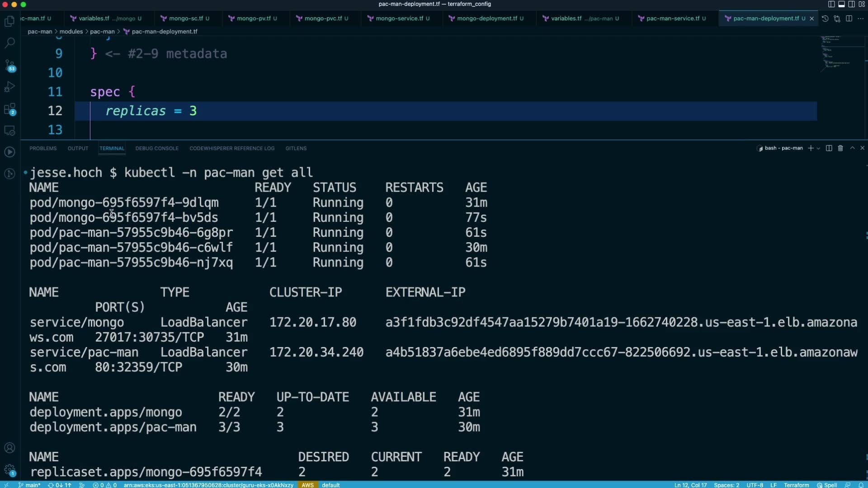
Task: Switch to mongo-deployment.tf tab
Action: [x=486, y=19]
